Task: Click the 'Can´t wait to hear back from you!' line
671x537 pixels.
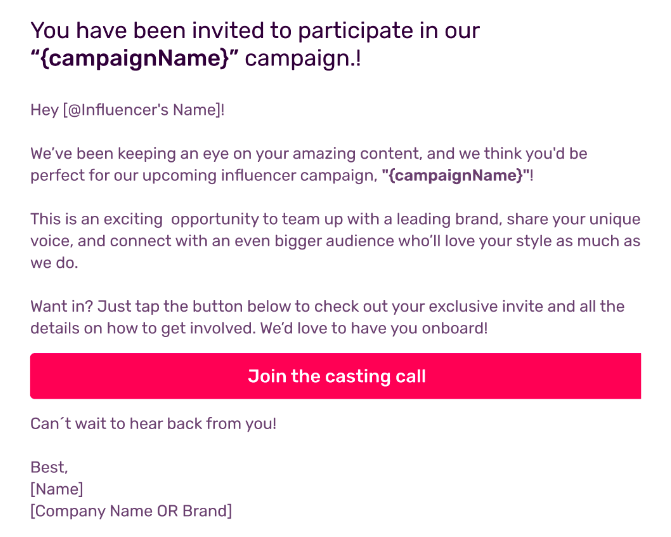Action: [153, 424]
